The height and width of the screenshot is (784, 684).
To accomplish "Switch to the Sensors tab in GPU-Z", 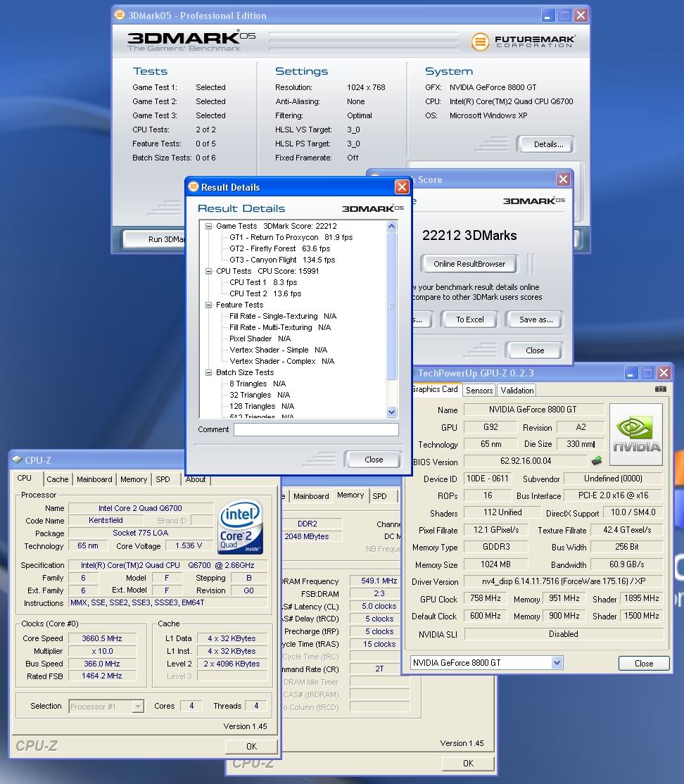I will [x=479, y=391].
